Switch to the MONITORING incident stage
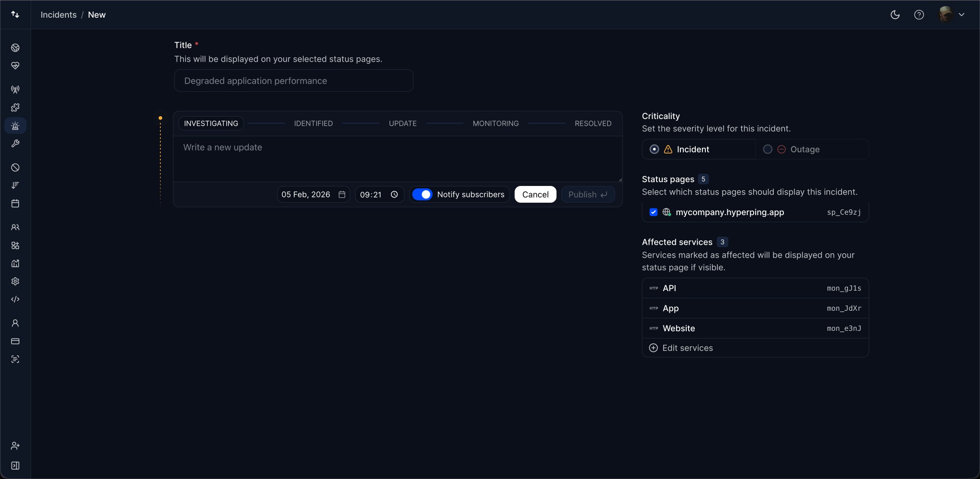The width and height of the screenshot is (980, 479). 495,123
